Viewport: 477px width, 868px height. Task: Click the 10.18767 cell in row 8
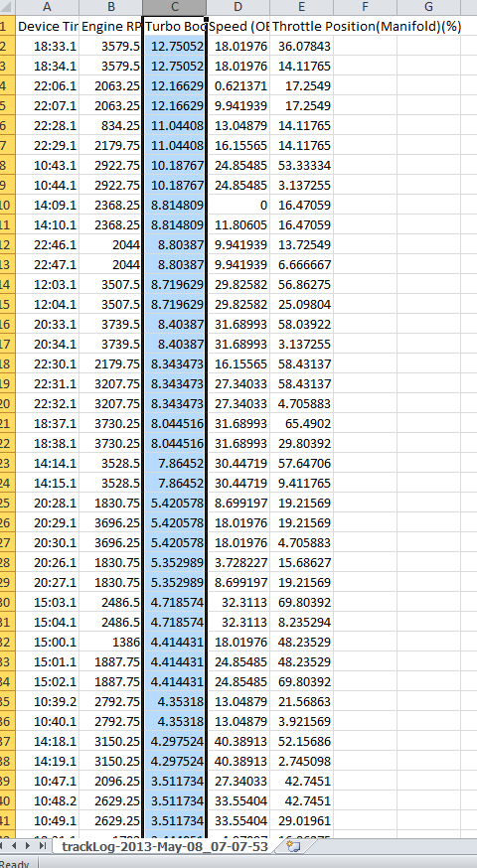pyautogui.click(x=175, y=166)
